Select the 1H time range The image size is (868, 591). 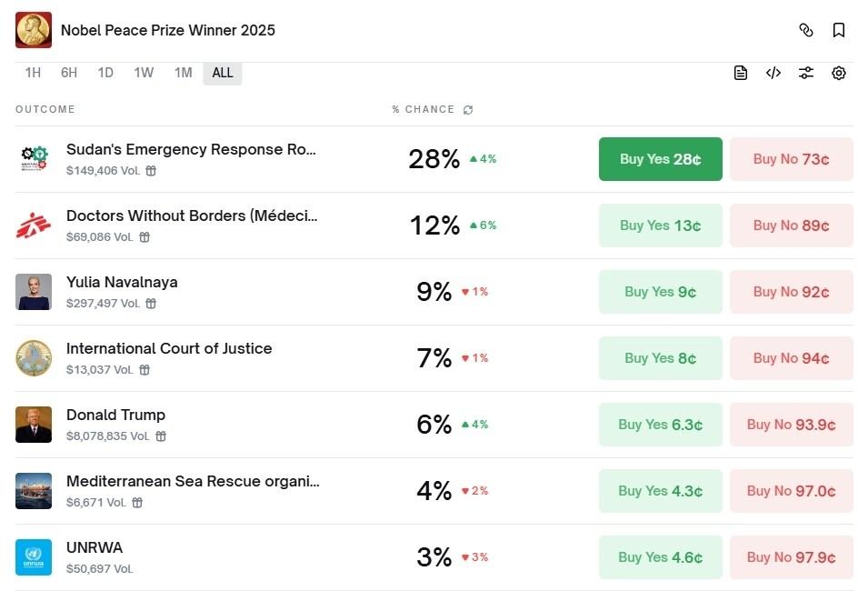(x=33, y=73)
